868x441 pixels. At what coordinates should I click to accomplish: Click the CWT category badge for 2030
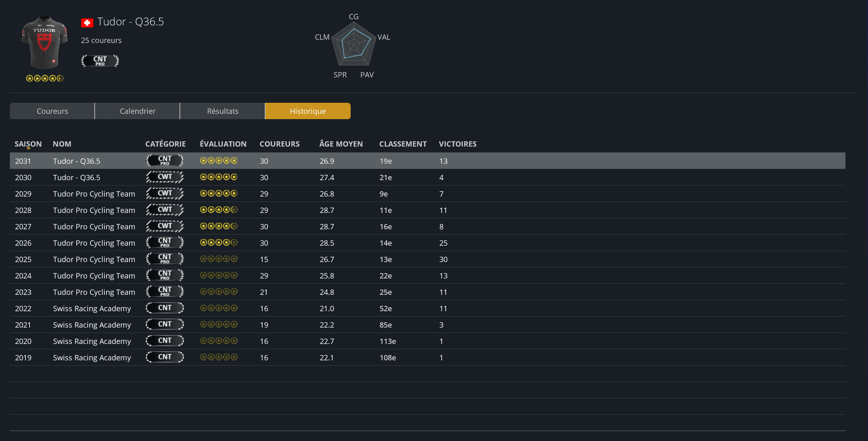pos(165,177)
